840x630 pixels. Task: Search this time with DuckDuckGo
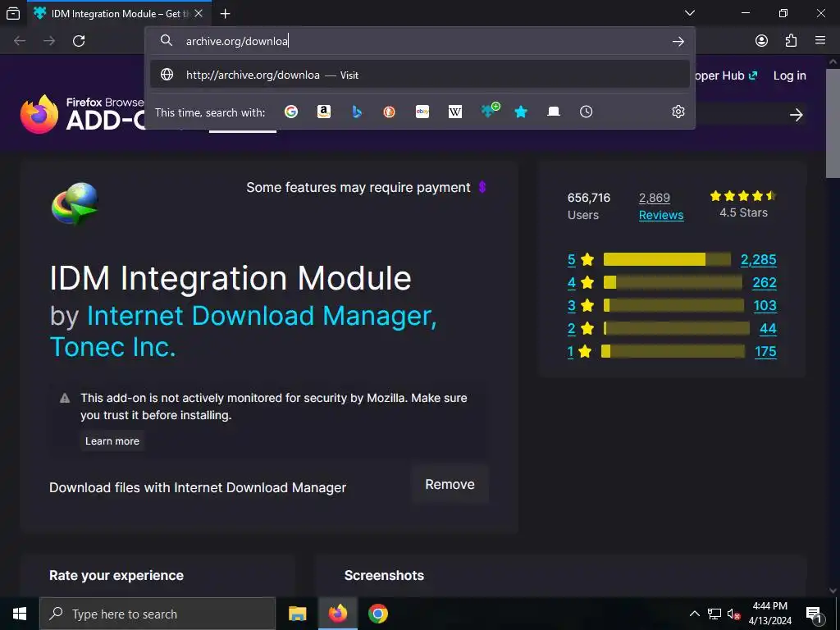click(x=390, y=112)
